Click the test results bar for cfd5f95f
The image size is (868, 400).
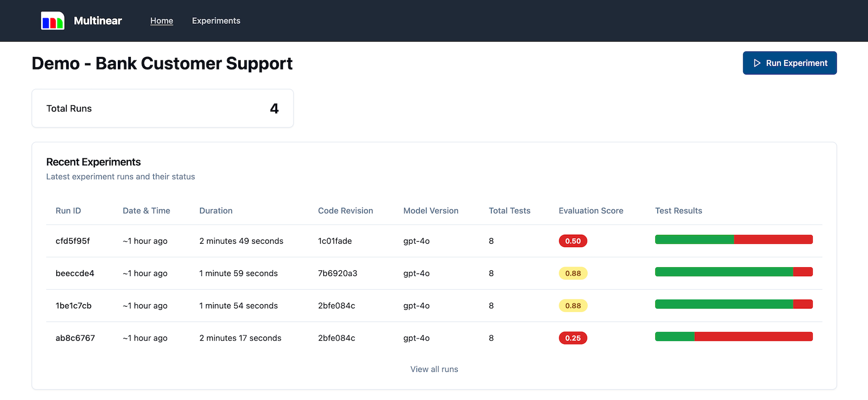(734, 240)
